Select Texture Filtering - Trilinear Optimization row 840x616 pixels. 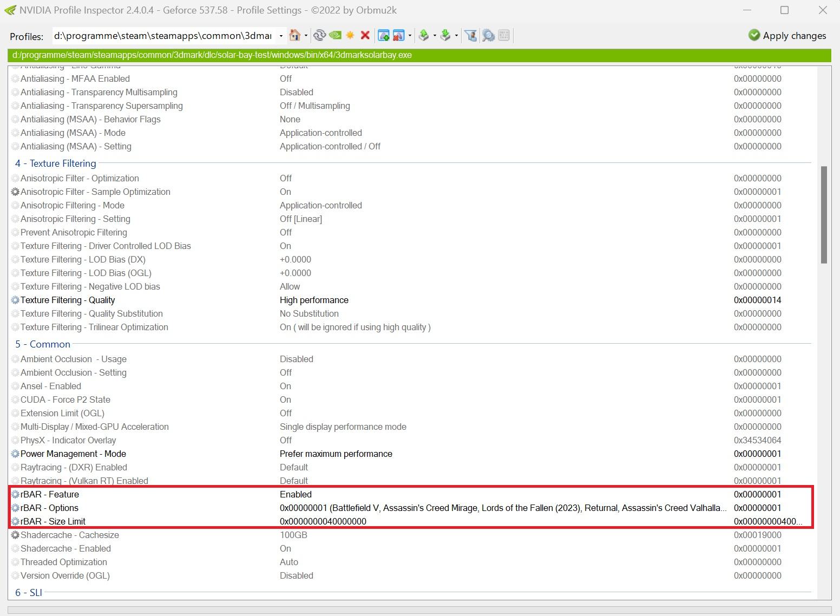tap(411, 327)
